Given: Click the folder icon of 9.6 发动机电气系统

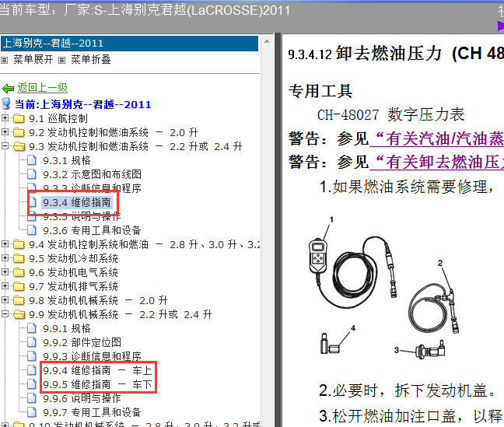Looking at the screenshot, I should 19,273.
